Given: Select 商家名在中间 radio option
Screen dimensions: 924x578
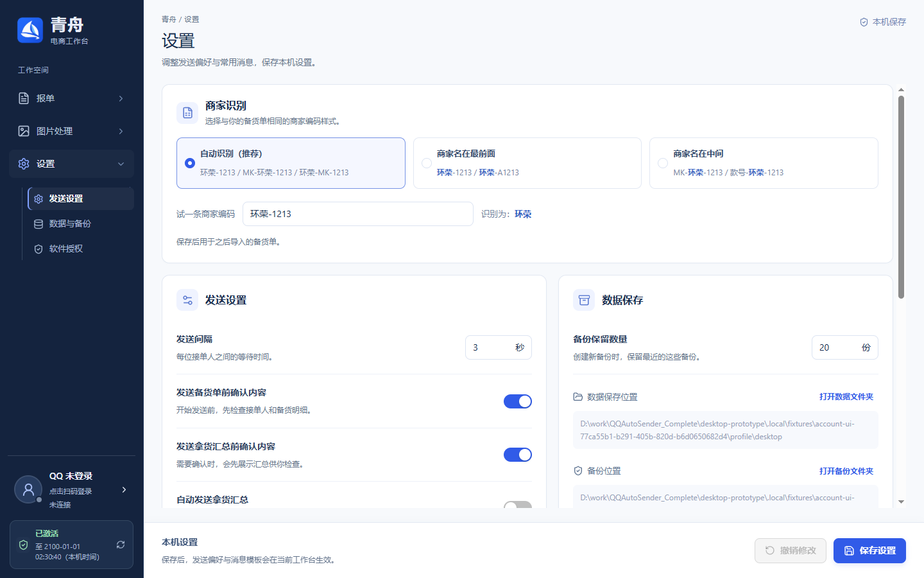Looking at the screenshot, I should pos(764,163).
